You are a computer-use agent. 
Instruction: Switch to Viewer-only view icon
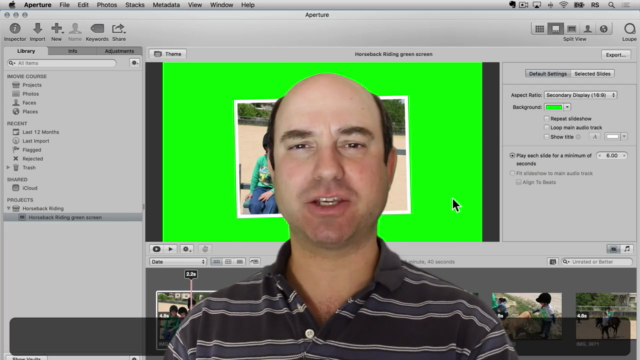tap(571, 29)
